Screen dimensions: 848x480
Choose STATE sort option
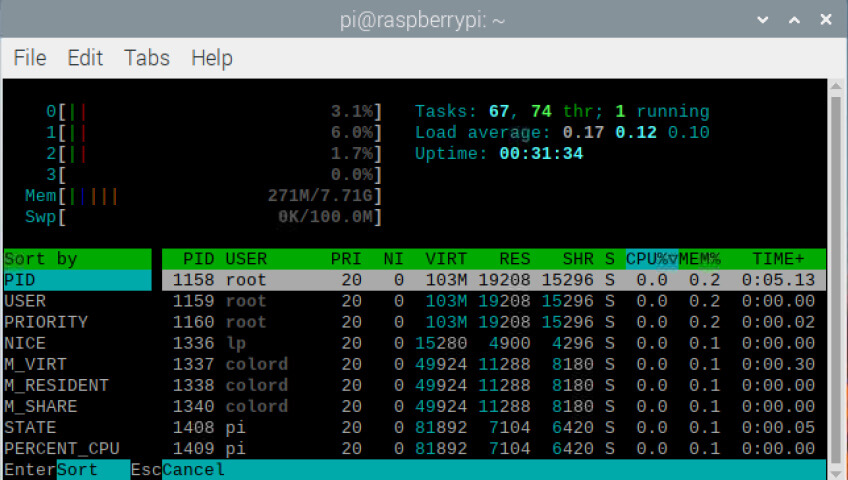pyautogui.click(x=77, y=428)
